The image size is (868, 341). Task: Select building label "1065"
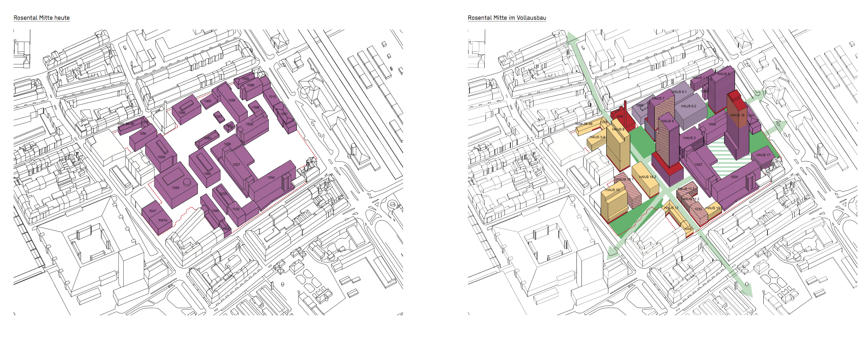[207, 101]
